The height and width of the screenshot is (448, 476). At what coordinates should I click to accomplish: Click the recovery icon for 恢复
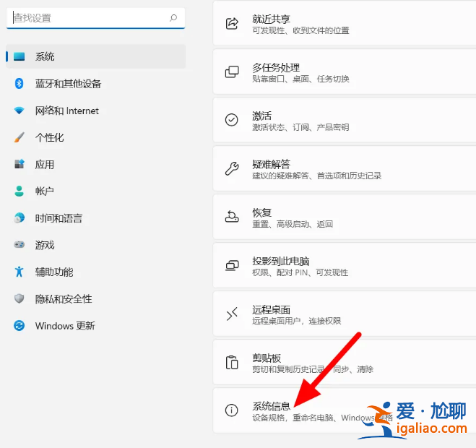tap(232, 217)
